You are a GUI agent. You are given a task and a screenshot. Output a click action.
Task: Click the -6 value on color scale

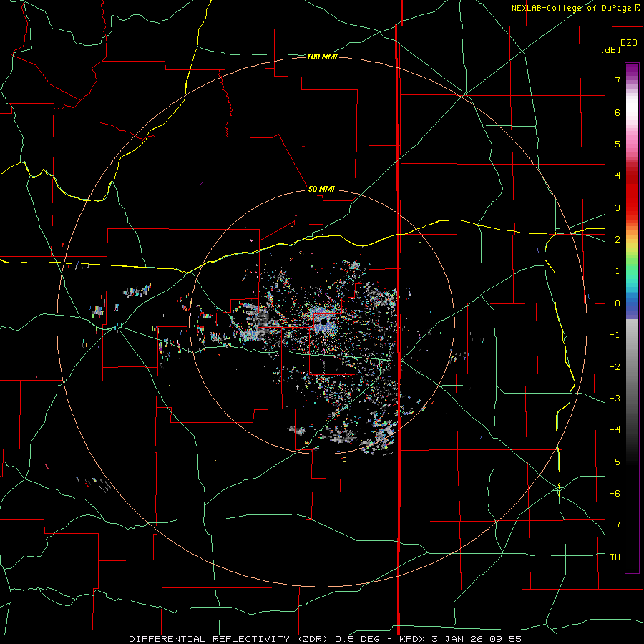pyautogui.click(x=615, y=494)
